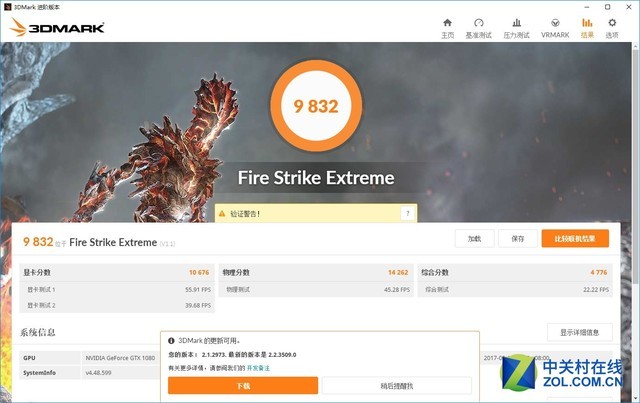Maximize the 3DMark window
640x403 pixels.
point(608,7)
